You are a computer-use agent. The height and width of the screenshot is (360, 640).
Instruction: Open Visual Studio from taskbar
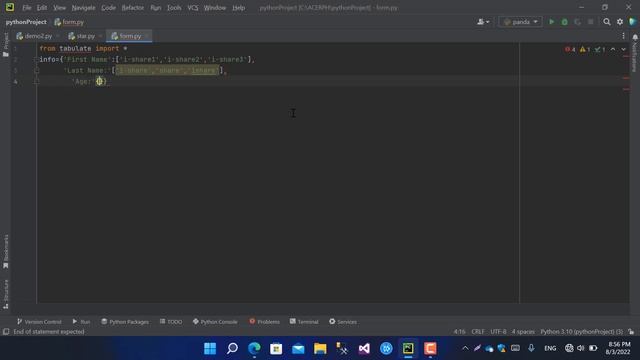[364, 349]
